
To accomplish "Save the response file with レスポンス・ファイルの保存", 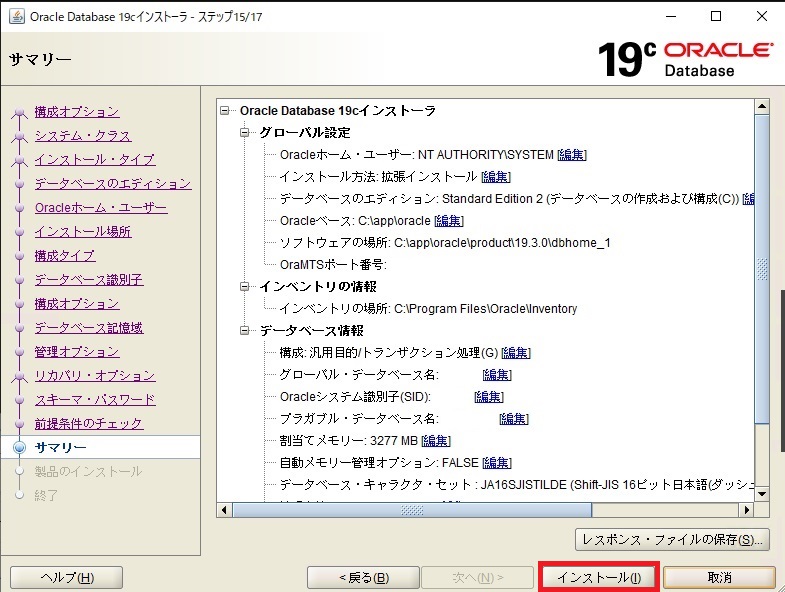I will pyautogui.click(x=672, y=539).
